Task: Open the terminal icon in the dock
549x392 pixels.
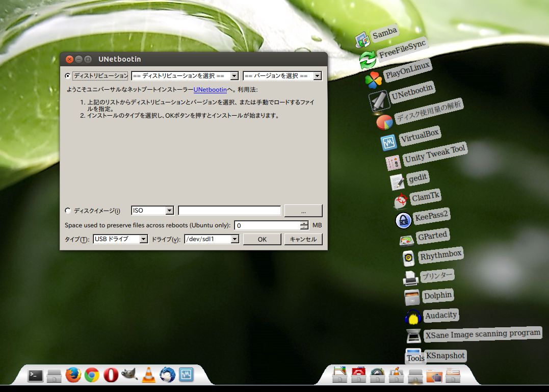Action: pos(35,376)
